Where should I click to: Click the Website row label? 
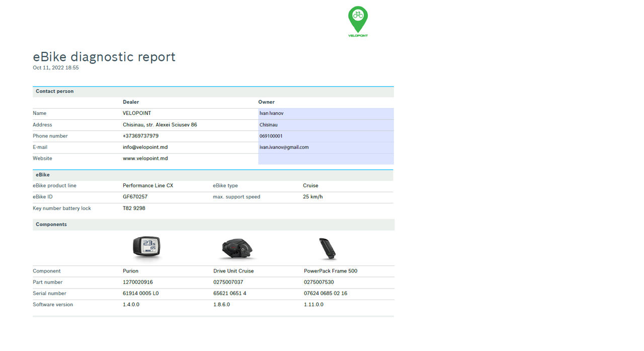42,158
